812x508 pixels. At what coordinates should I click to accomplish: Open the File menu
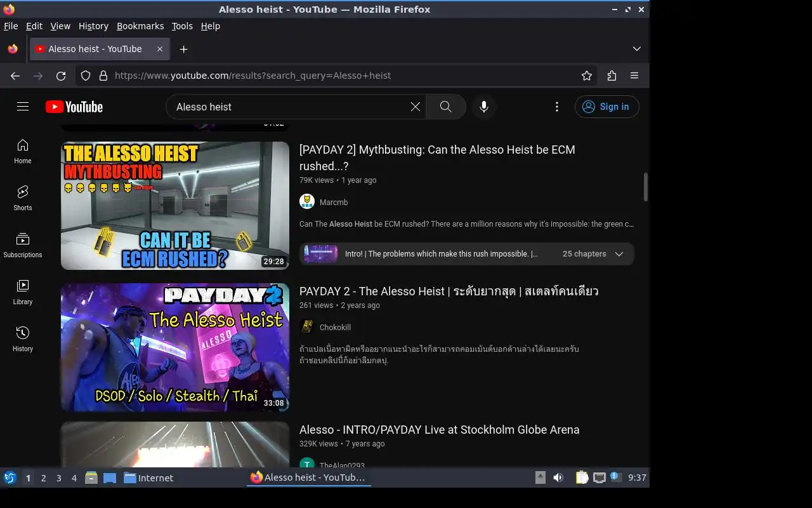pyautogui.click(x=11, y=26)
